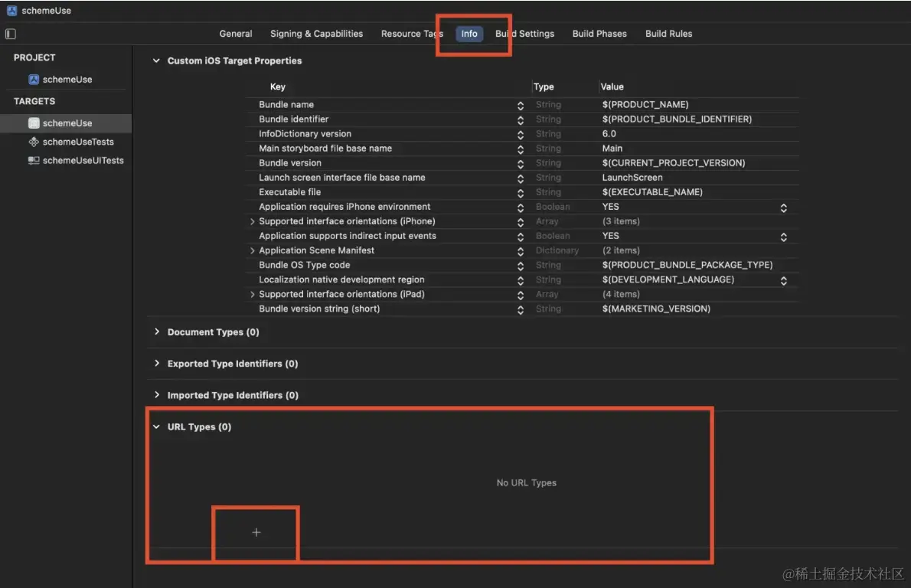Open key stepper for Application supports indirect input events
This screenshot has height=588, width=911.
pos(521,237)
